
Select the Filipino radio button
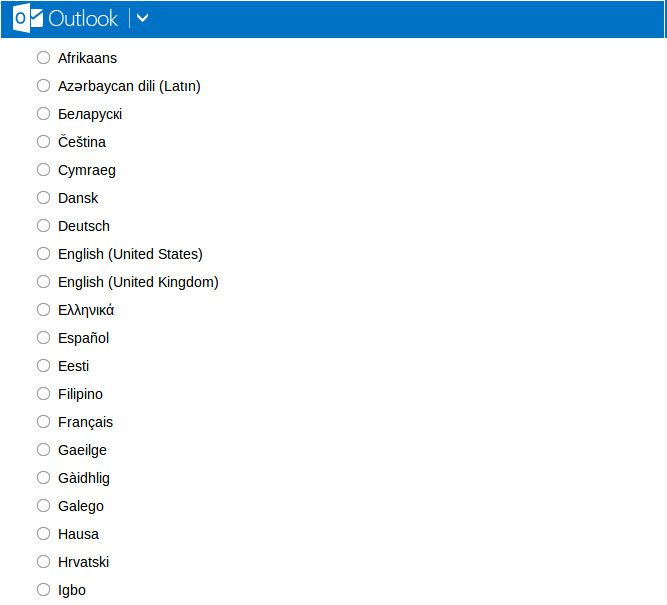(x=43, y=394)
